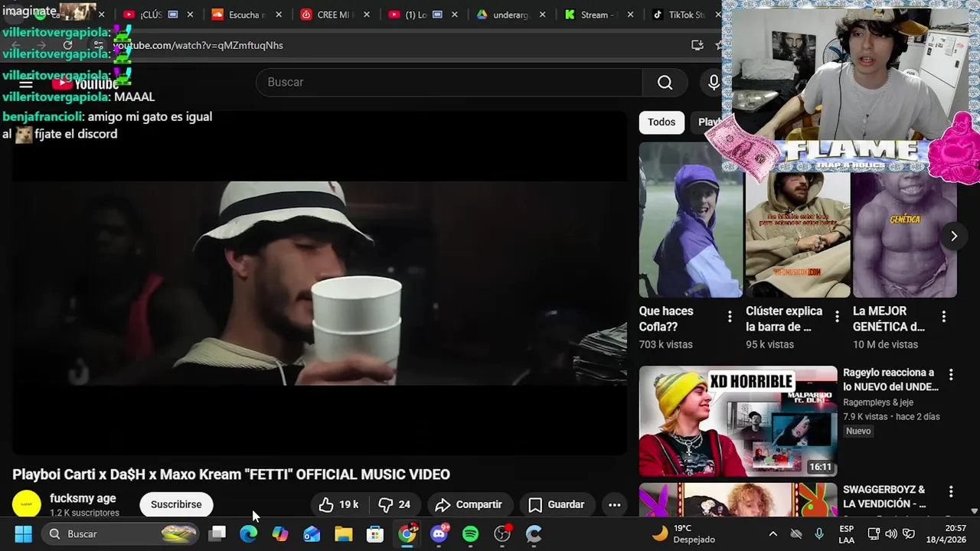Launch Microsoft Edge from the taskbar
The image size is (980, 551).
click(x=249, y=533)
